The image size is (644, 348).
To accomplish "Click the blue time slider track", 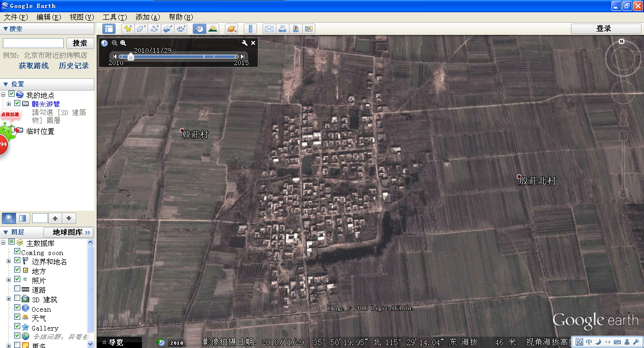I will click(178, 57).
